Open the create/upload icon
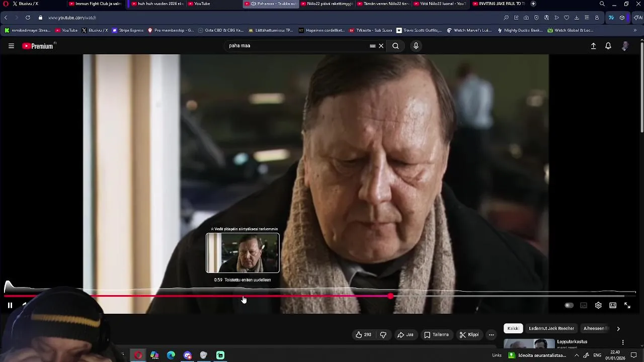644x362 pixels. pyautogui.click(x=593, y=46)
